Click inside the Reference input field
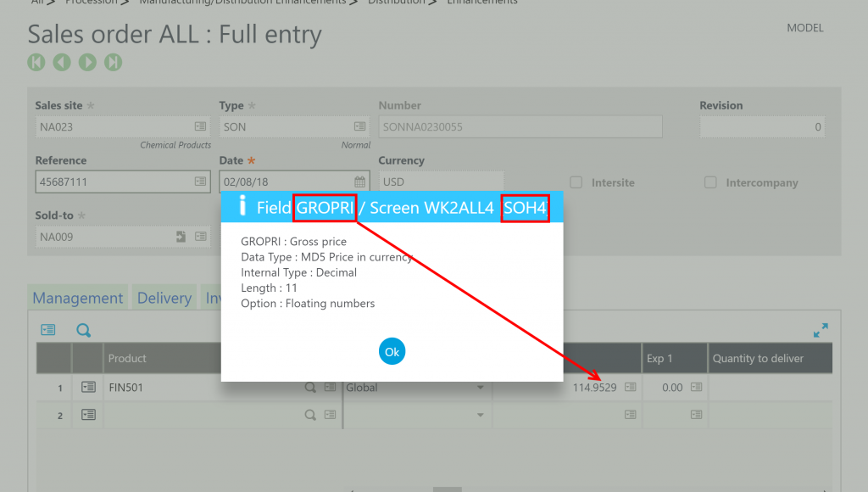Screen dimensions: 868x492 (110, 182)
